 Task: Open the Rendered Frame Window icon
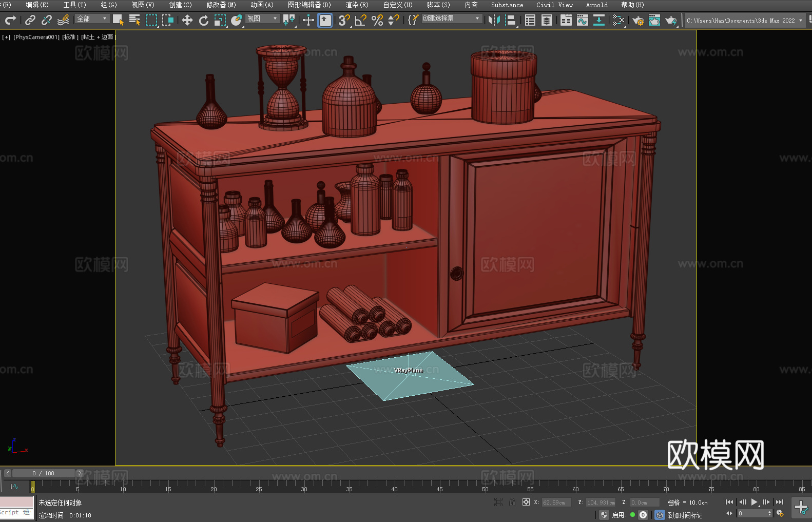tap(654, 20)
